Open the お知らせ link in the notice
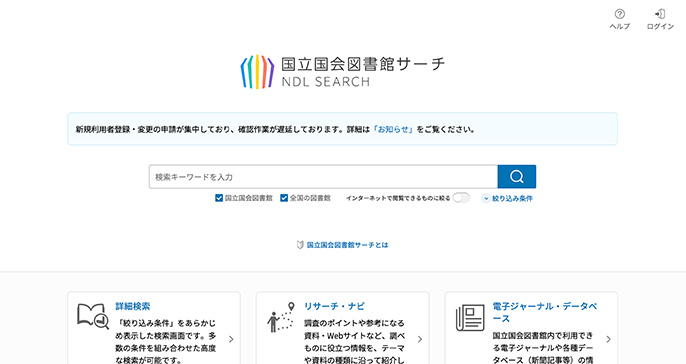Screen dimensions: 686x364 [x=393, y=130]
